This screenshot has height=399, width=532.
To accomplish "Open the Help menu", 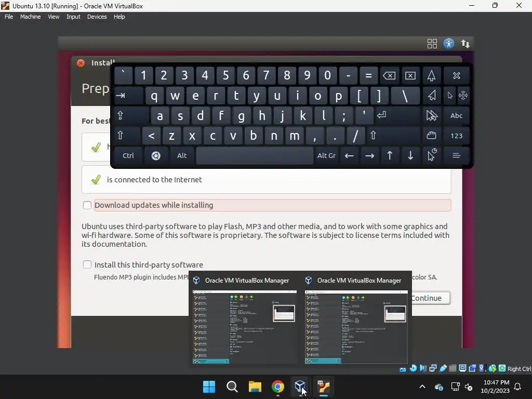I will point(119,17).
